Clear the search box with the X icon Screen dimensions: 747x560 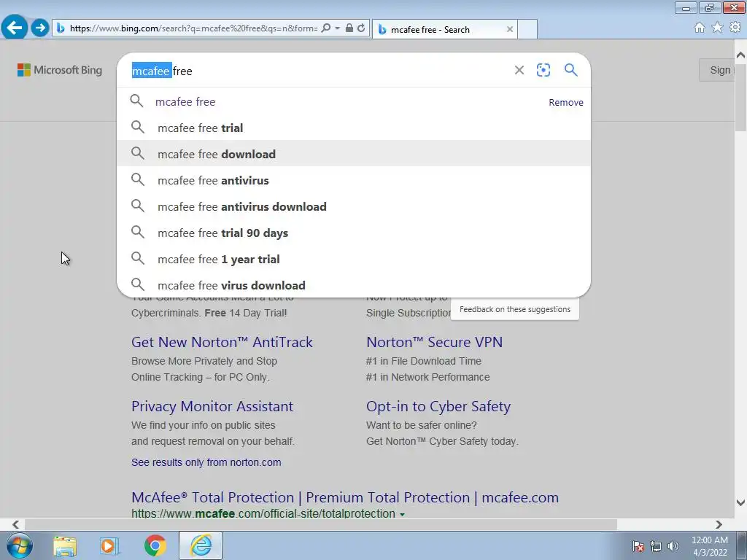pos(519,71)
